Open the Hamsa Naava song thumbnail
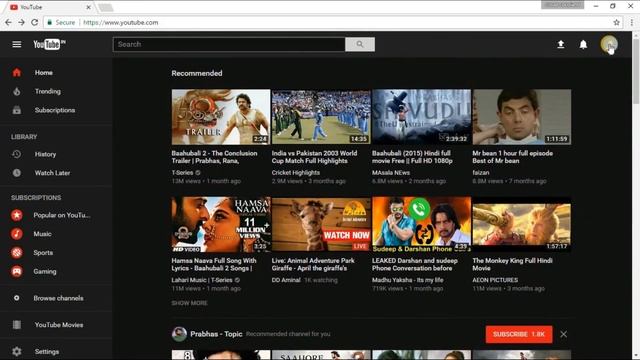 tap(221, 224)
